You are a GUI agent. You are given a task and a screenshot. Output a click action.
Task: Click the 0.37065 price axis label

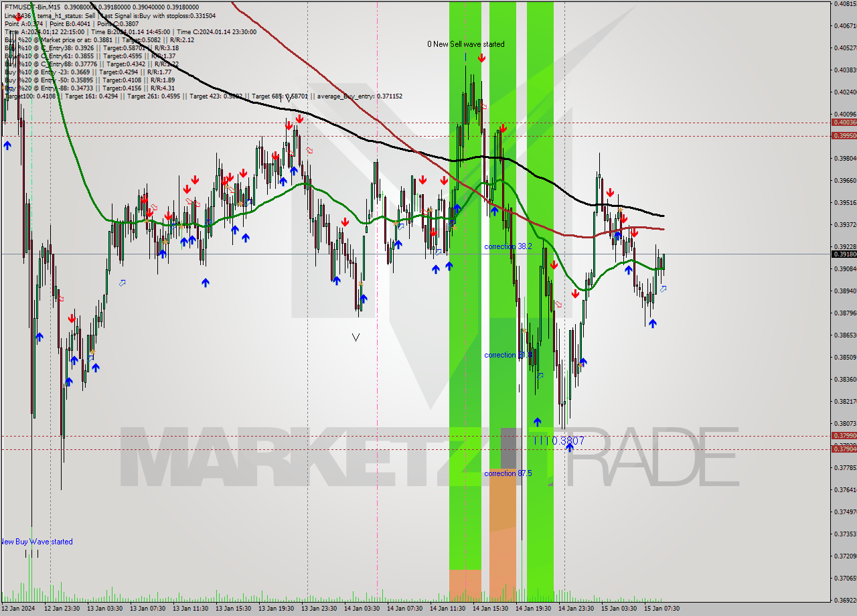point(845,578)
